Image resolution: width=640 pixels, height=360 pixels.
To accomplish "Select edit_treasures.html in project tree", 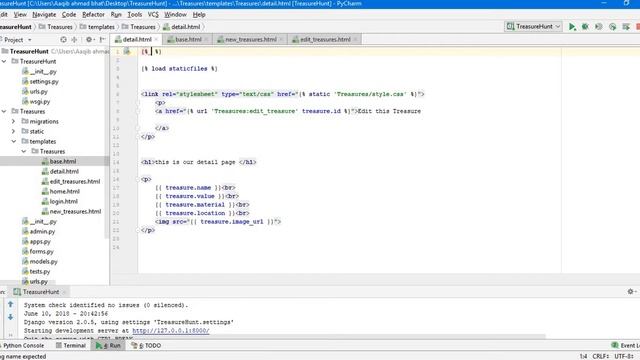I will 71,181.
